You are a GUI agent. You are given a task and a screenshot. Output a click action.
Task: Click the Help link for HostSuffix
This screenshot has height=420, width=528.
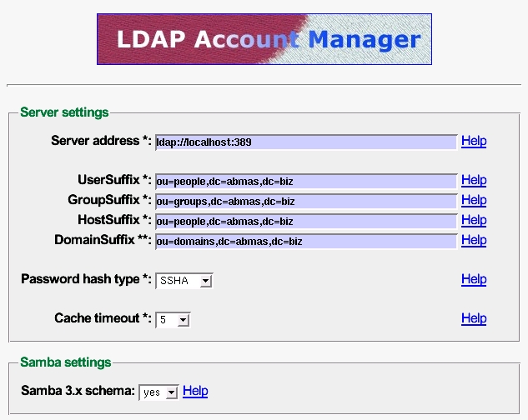click(x=473, y=220)
